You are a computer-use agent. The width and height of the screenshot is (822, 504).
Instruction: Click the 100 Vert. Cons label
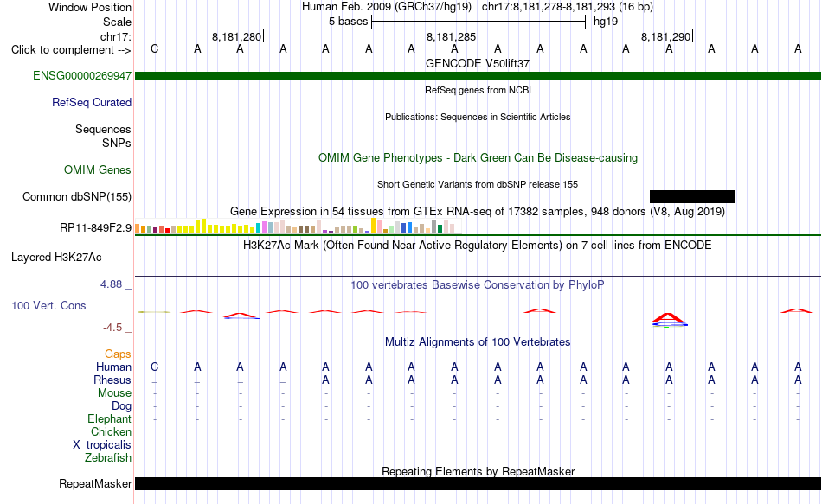pos(48,305)
